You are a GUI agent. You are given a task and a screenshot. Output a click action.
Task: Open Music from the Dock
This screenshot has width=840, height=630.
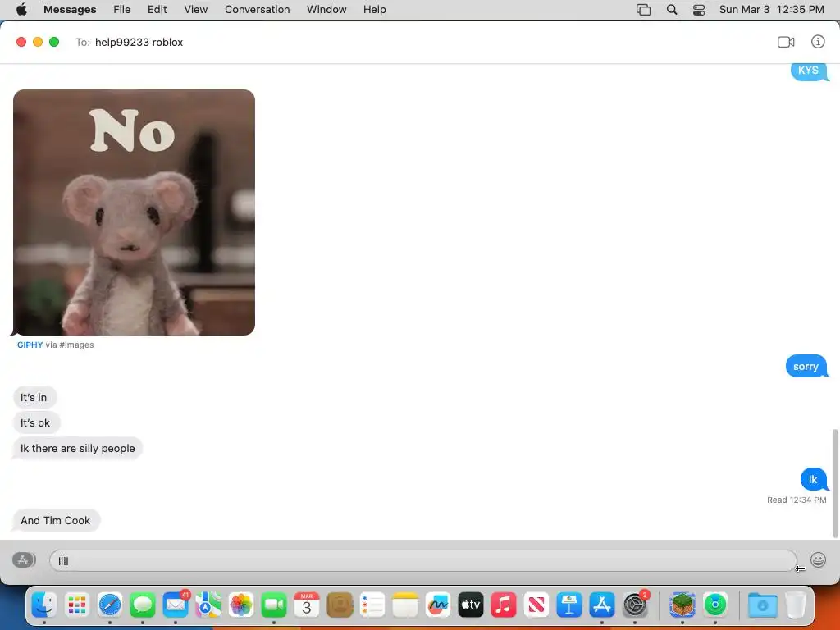click(504, 605)
